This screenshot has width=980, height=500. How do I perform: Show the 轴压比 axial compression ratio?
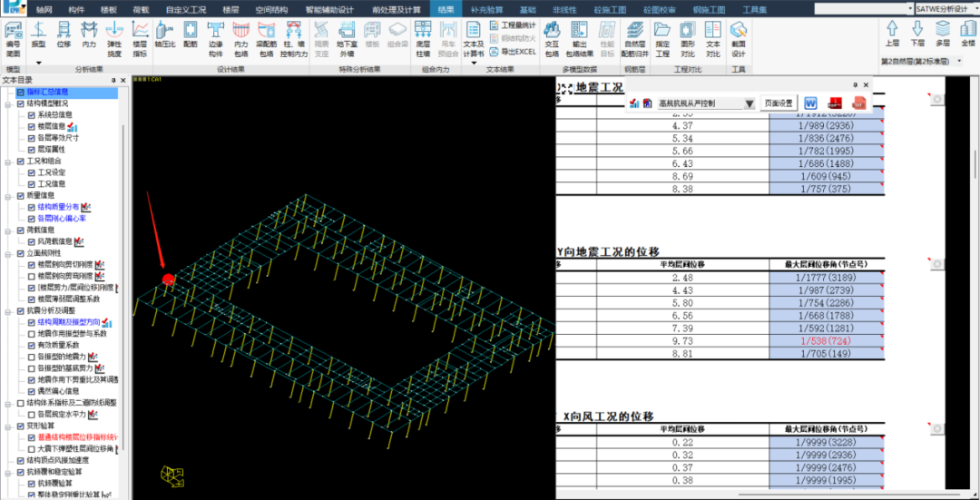(165, 35)
